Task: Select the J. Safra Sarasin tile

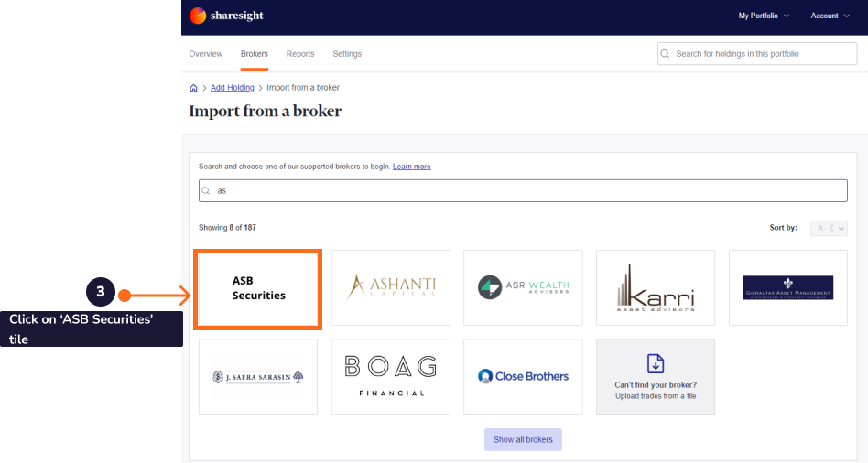Action: click(x=258, y=377)
